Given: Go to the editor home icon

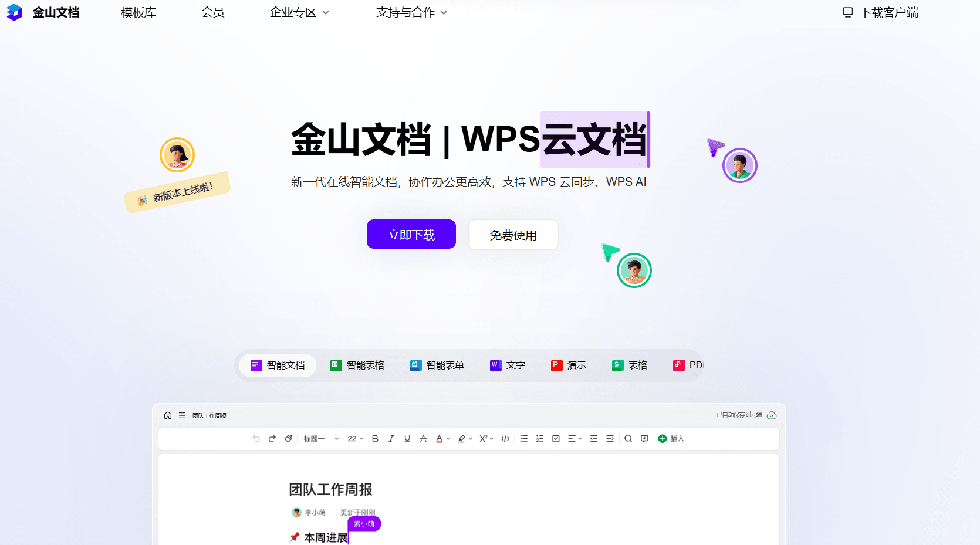Looking at the screenshot, I should click(x=168, y=415).
